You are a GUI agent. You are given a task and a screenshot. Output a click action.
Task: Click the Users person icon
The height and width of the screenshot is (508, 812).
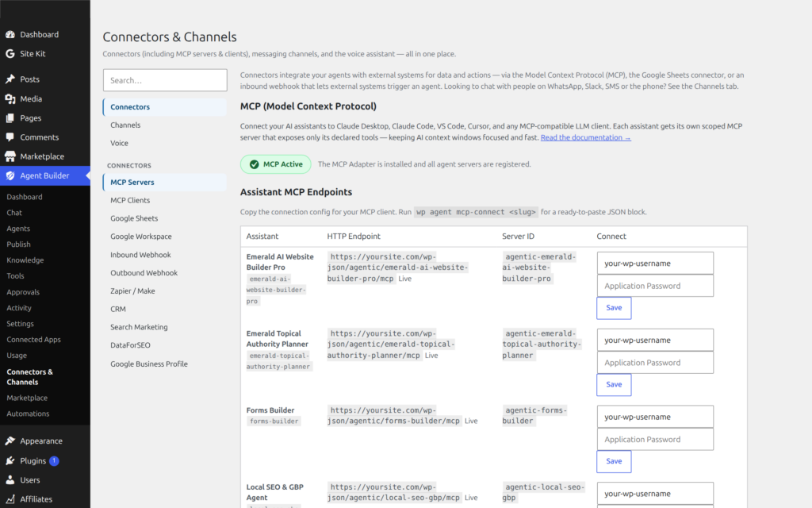point(10,480)
